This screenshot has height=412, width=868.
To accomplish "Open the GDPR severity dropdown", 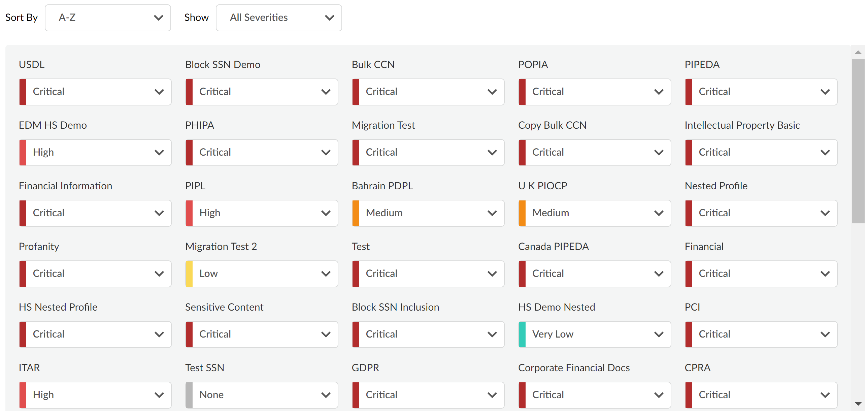I will point(428,395).
